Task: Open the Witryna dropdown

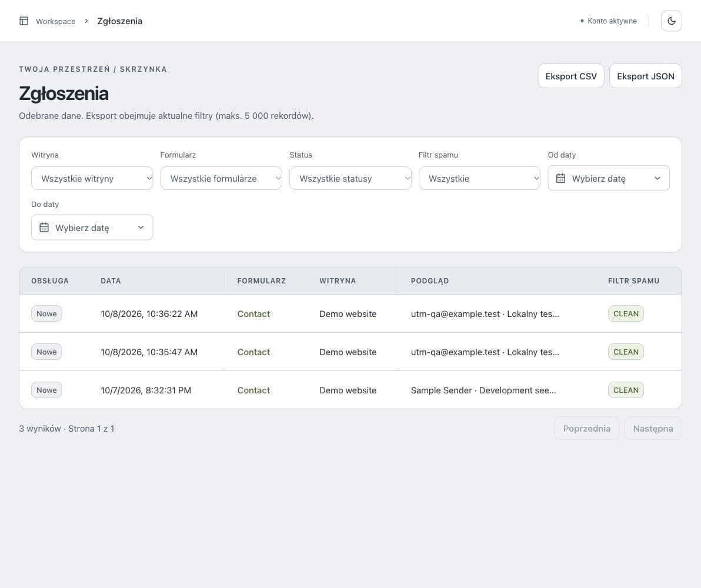Action: tap(92, 178)
